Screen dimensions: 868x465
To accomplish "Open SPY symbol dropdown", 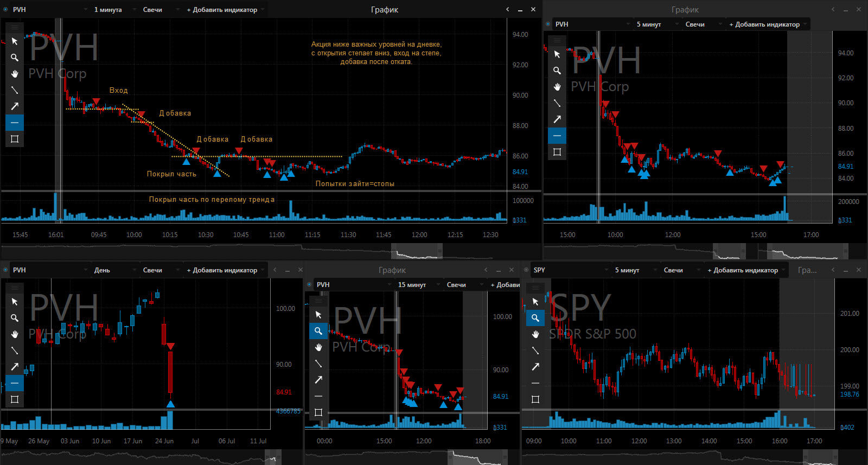I will (x=571, y=270).
